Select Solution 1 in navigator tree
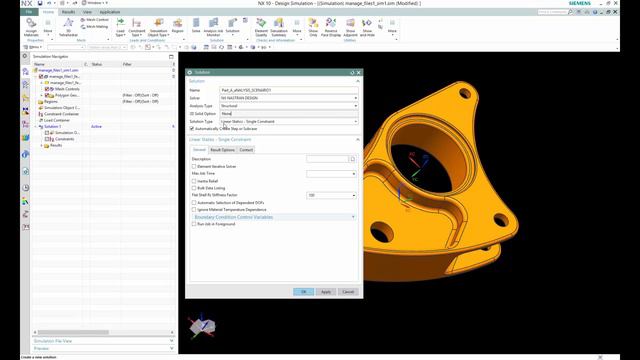 coord(52,127)
